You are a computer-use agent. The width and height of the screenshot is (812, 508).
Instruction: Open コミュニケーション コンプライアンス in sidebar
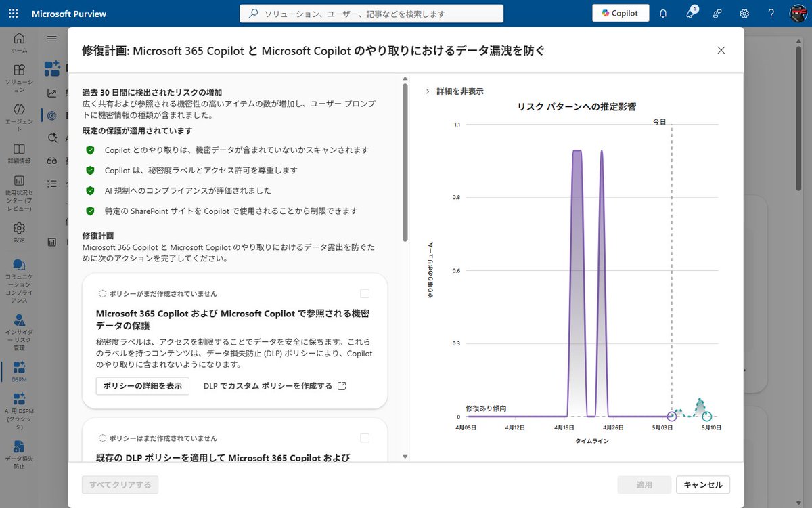(x=19, y=280)
